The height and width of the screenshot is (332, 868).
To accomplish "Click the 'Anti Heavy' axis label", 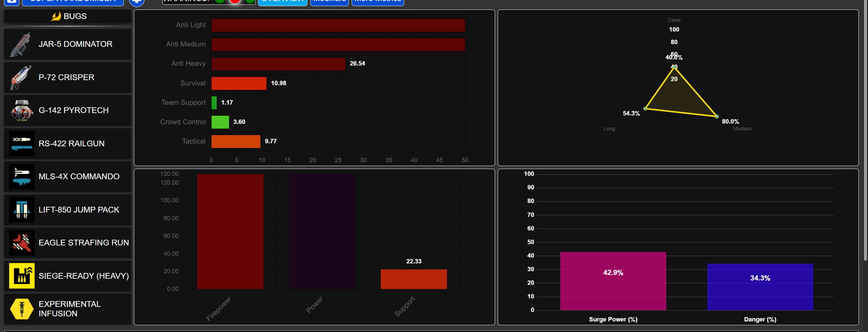I will (189, 63).
